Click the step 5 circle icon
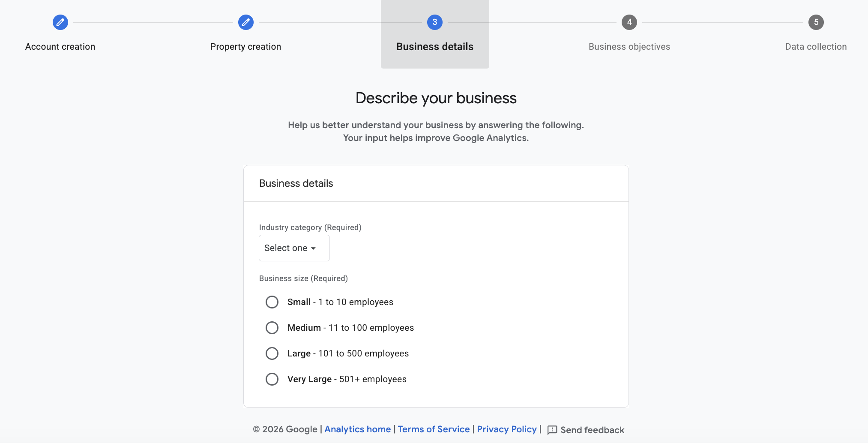This screenshot has width=868, height=443. click(816, 22)
